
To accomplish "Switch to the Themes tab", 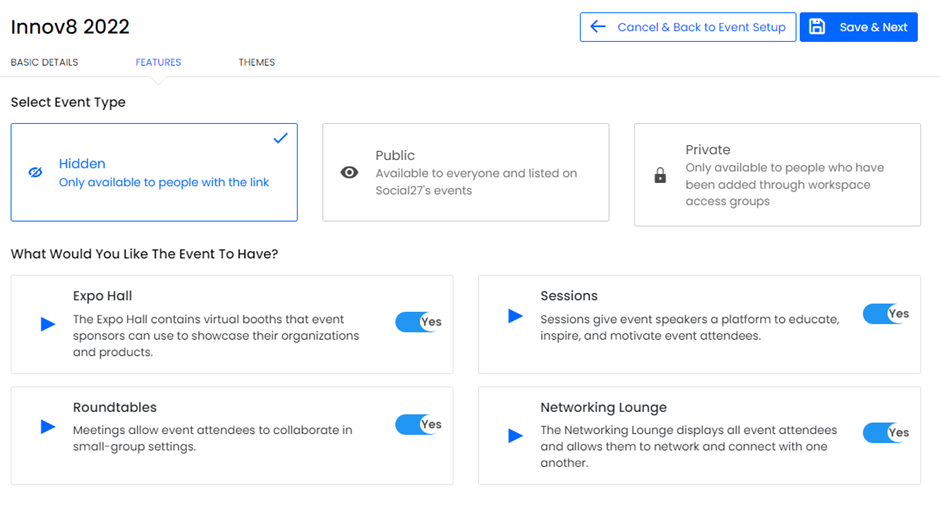I will [x=256, y=62].
